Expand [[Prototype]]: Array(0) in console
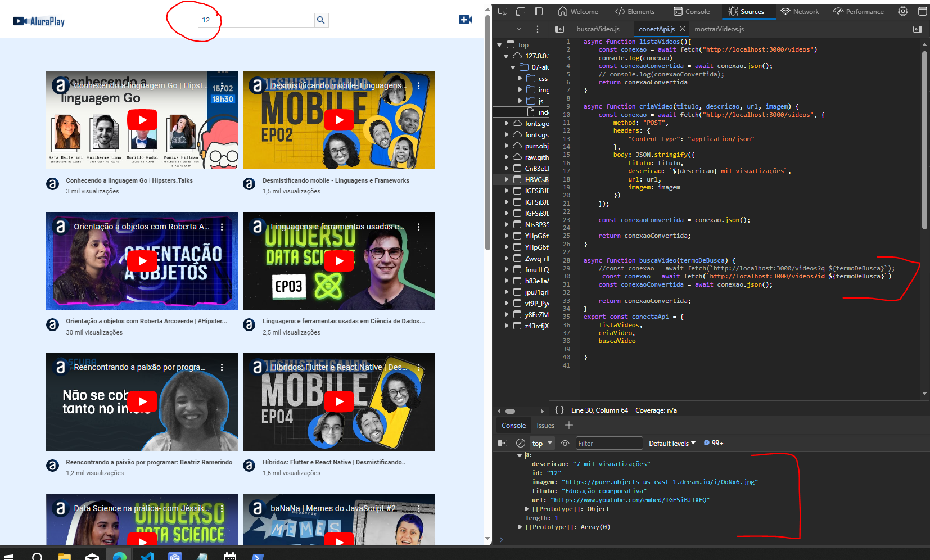This screenshot has height=560, width=930. pyautogui.click(x=520, y=527)
